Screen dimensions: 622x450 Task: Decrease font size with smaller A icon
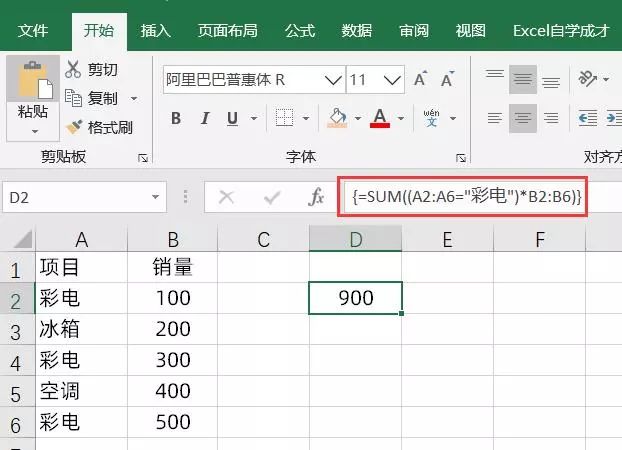coord(447,79)
